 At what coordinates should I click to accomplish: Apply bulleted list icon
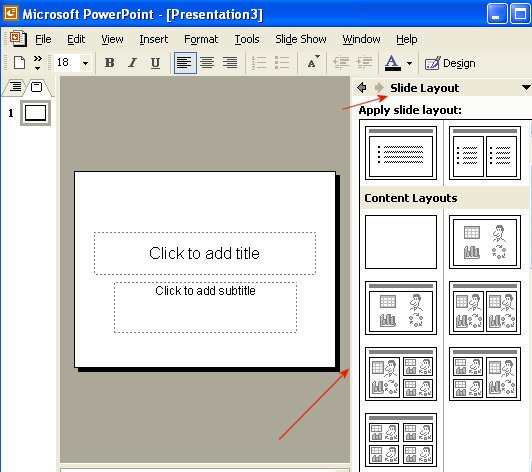tap(282, 63)
